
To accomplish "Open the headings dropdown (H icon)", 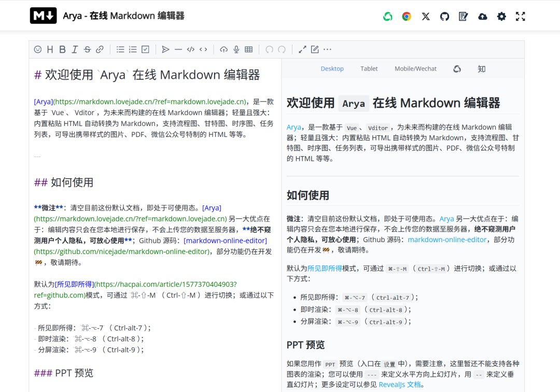I will click(50, 49).
